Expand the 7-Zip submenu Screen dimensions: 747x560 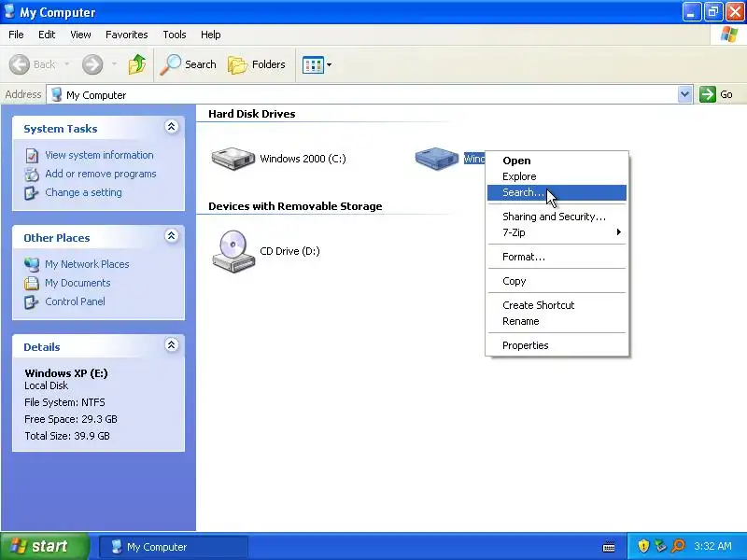click(557, 232)
